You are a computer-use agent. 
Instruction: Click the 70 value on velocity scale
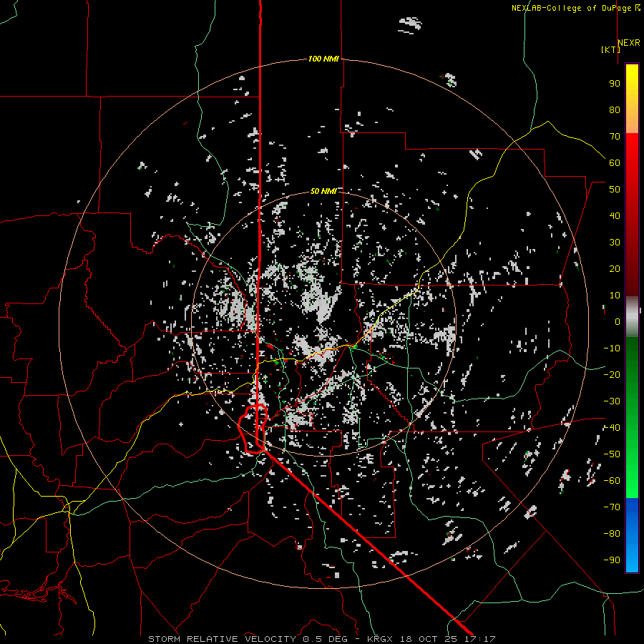pos(615,137)
